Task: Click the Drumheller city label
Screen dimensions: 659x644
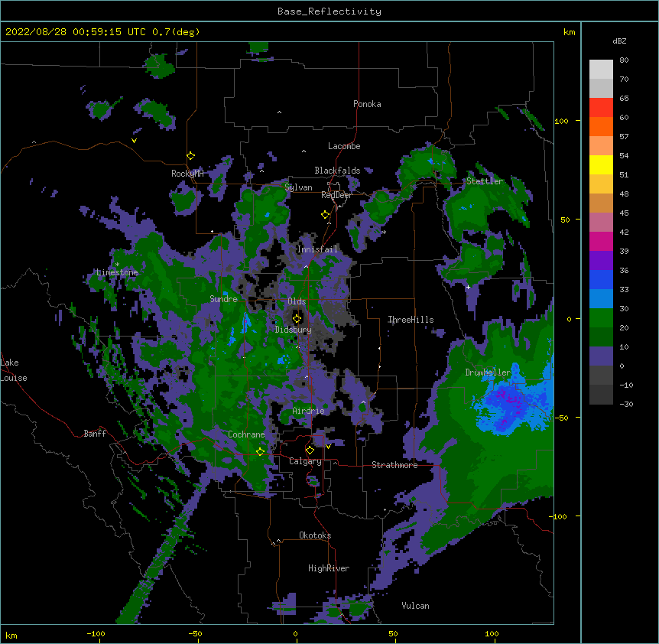Action: (x=488, y=372)
